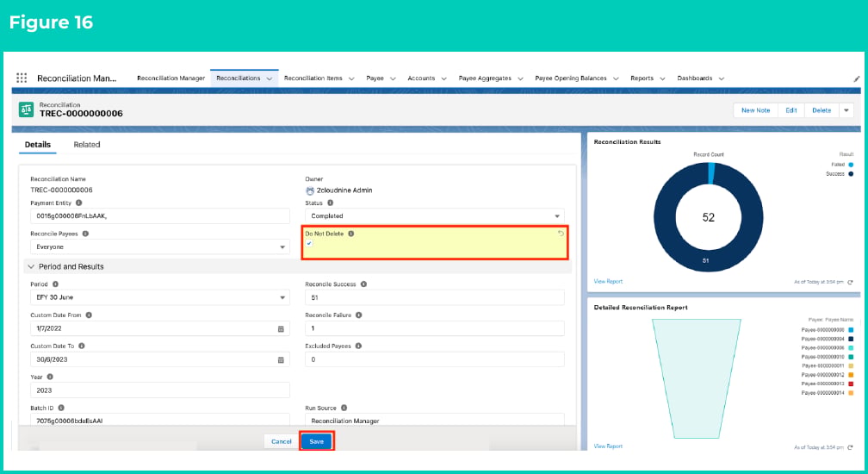Image resolution: width=868 pixels, height=474 pixels.
Task: Open calendar picker for Custom Date To
Action: point(281,360)
